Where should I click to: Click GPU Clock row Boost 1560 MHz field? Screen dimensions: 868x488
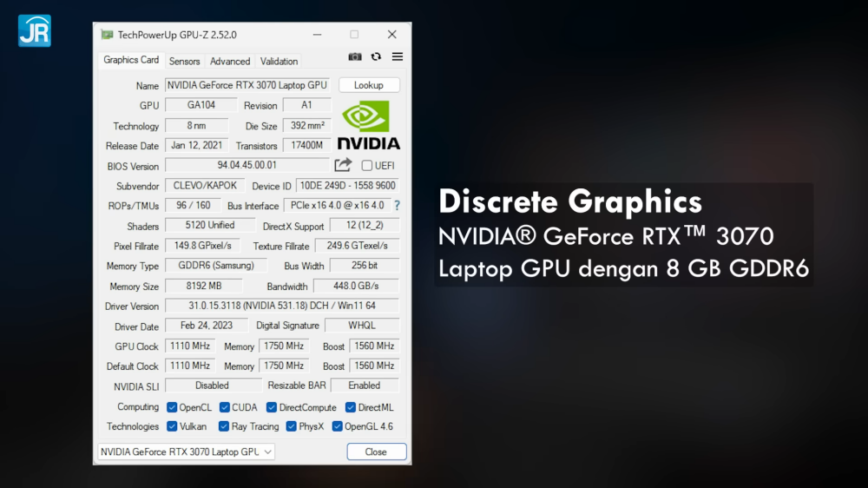374,346
